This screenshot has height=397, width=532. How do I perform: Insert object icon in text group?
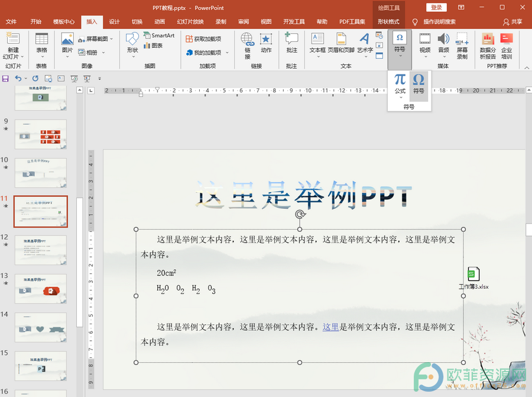click(379, 56)
